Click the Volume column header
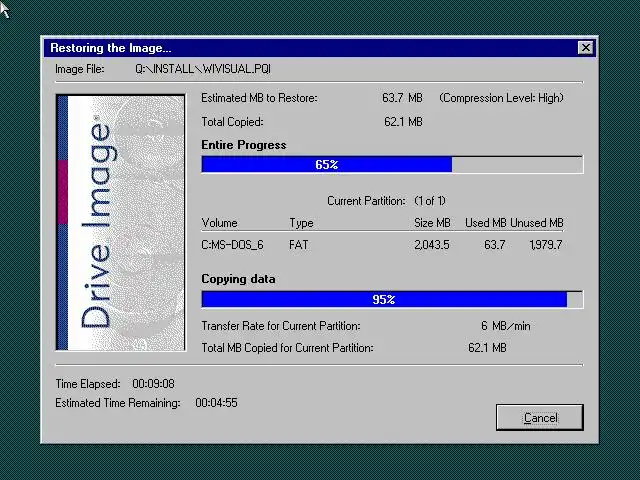640x480 pixels. pyautogui.click(x=219, y=223)
